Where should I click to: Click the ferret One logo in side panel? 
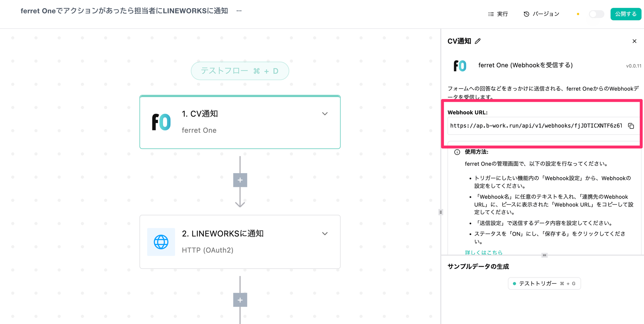[460, 66]
